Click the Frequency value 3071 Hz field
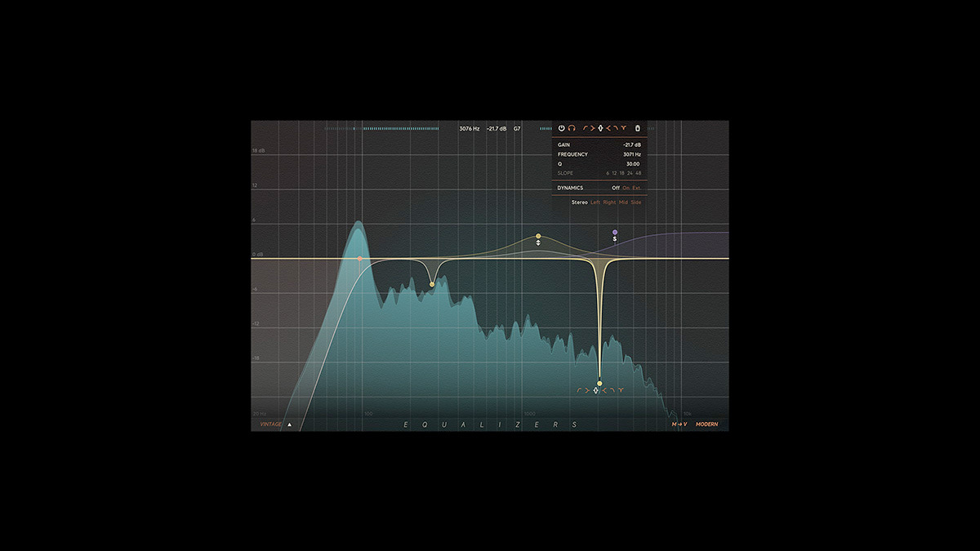Viewport: 980px width, 551px height. coord(631,154)
